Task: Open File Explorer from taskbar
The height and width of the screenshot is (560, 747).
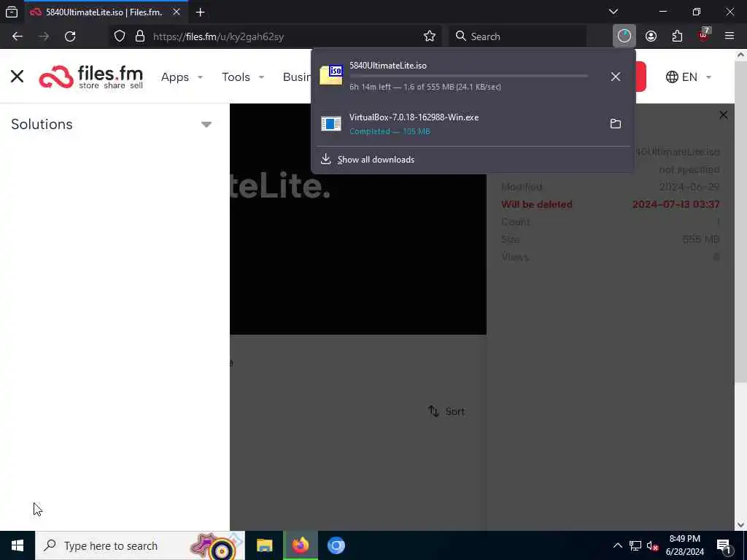Action: pos(264,545)
